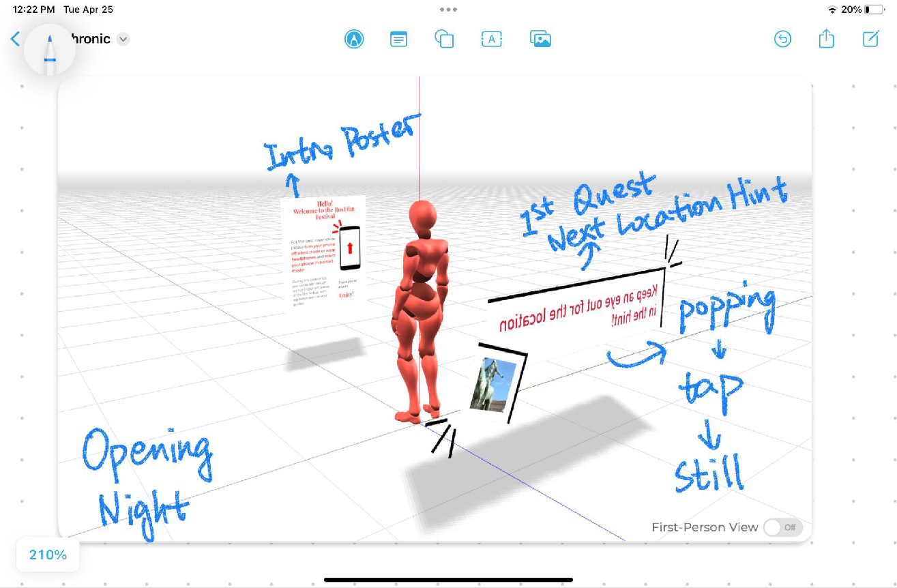Toggle First-Person View switch

tap(782, 527)
